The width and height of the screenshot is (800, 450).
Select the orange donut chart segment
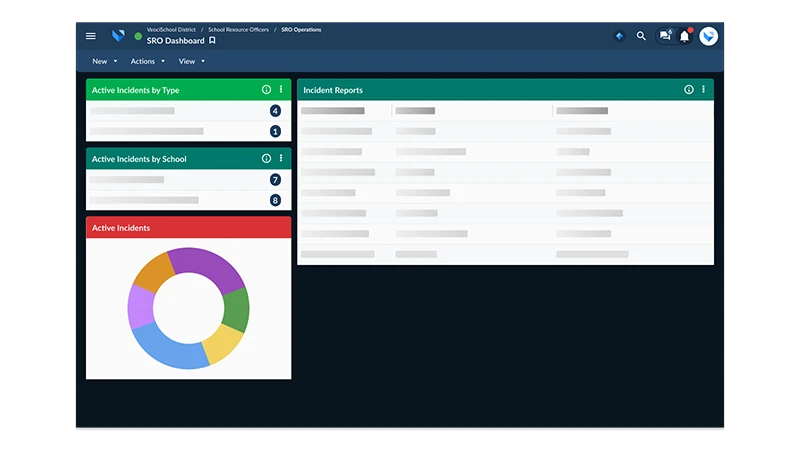coord(154,272)
